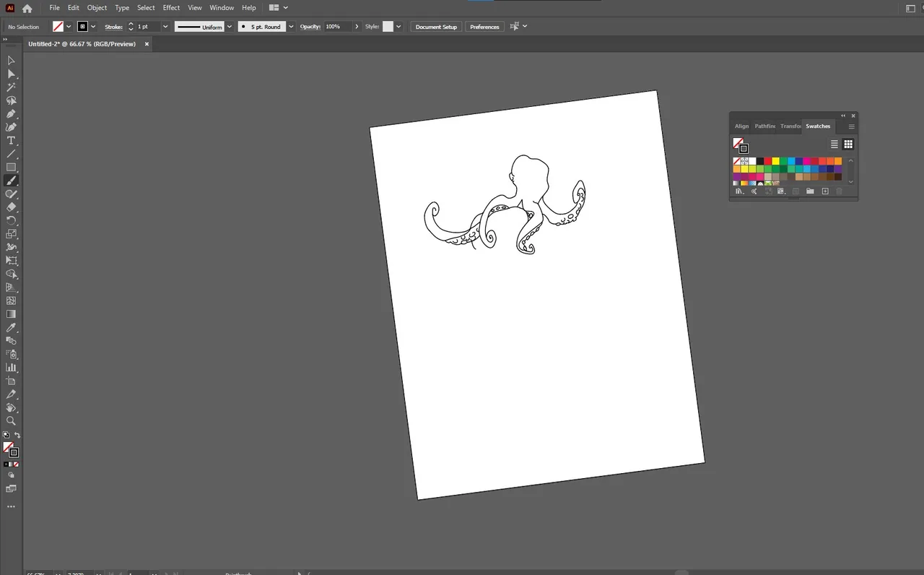Select the Paintbrush tool
Viewport: 924px width, 575px height.
[11, 181]
